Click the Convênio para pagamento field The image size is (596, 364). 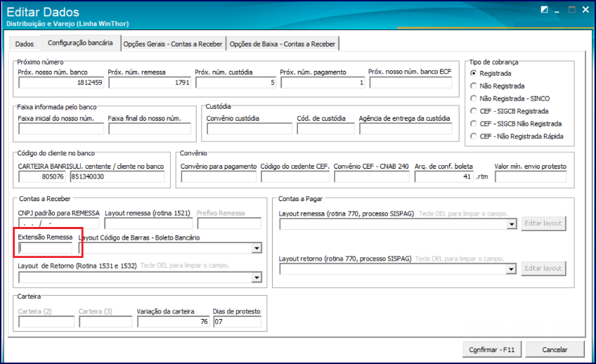pyautogui.click(x=219, y=176)
